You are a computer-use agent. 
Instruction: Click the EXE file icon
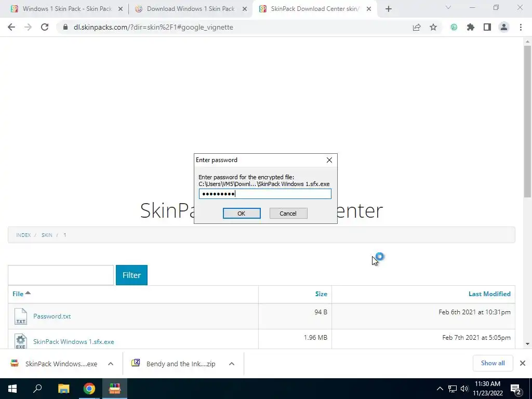(x=21, y=341)
